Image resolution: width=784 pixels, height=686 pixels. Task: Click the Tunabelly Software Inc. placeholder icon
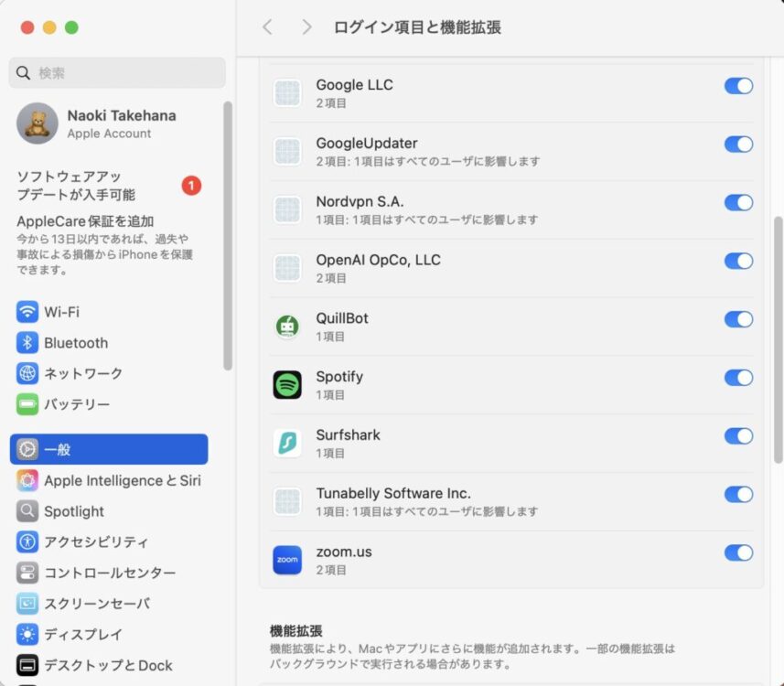tap(287, 501)
